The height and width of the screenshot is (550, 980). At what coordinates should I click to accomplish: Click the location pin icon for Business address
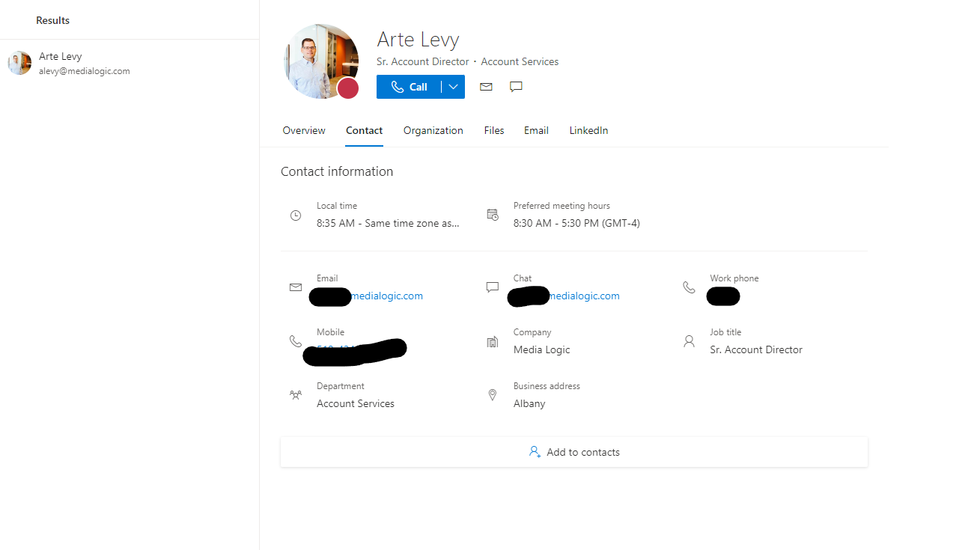493,394
